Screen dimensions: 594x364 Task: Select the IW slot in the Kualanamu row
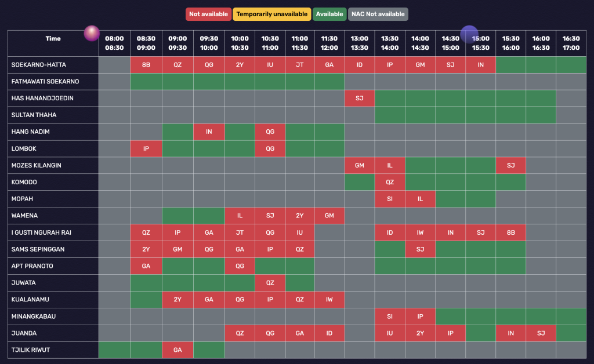coord(329,300)
